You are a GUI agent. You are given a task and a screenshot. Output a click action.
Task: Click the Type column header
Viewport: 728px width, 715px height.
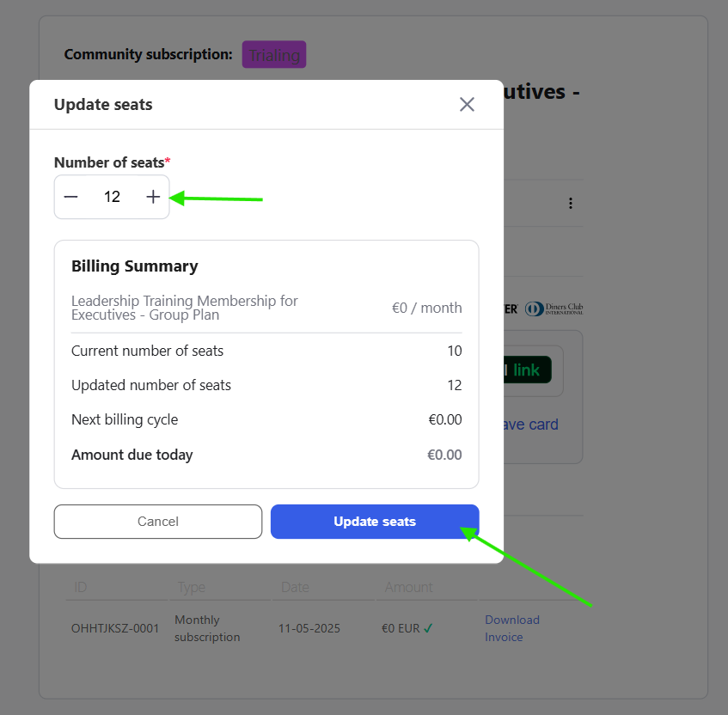[192, 588]
